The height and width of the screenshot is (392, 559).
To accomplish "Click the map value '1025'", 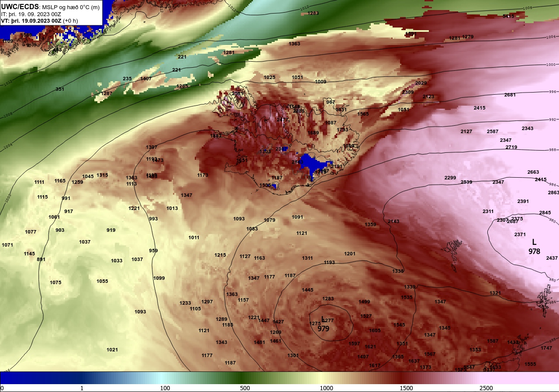I will [x=269, y=77].
